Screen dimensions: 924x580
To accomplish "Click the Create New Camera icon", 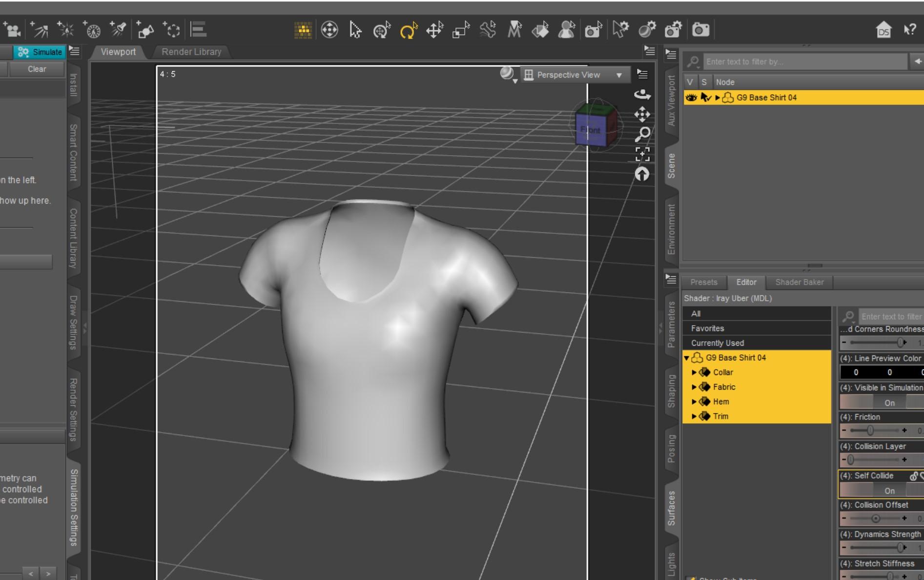I will 12,30.
